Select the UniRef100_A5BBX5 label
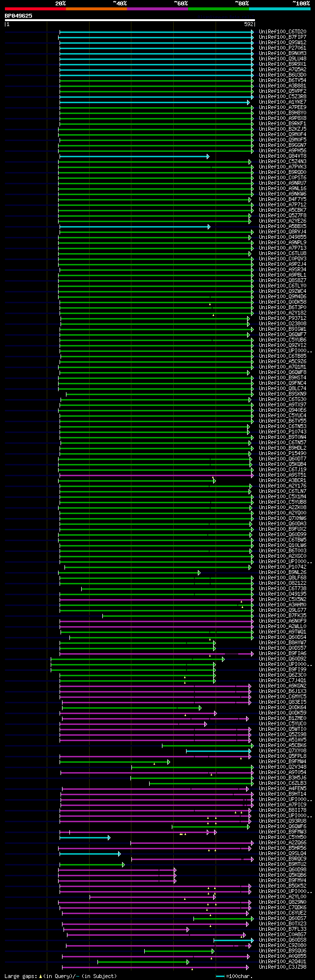The image size is (315, 980). 283,227
